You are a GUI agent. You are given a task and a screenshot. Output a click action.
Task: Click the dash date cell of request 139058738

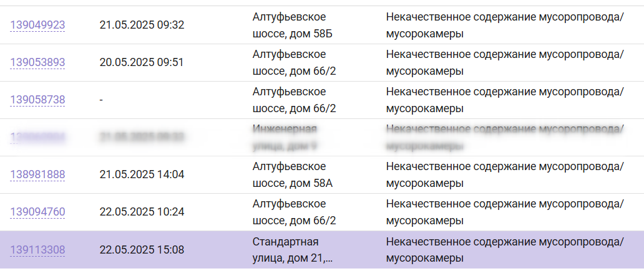click(102, 100)
